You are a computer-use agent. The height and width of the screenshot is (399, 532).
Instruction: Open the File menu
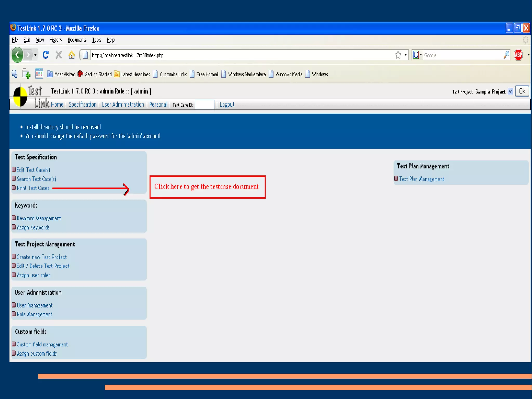pyautogui.click(x=15, y=40)
